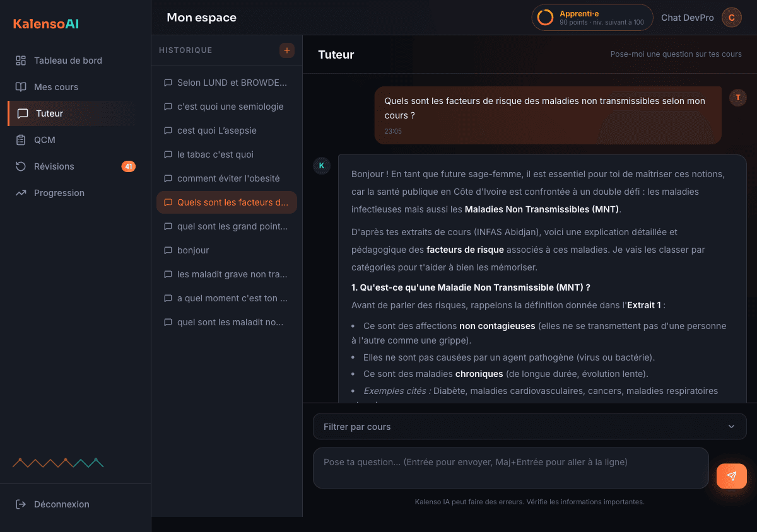Click the user avatar C in header

click(732, 18)
